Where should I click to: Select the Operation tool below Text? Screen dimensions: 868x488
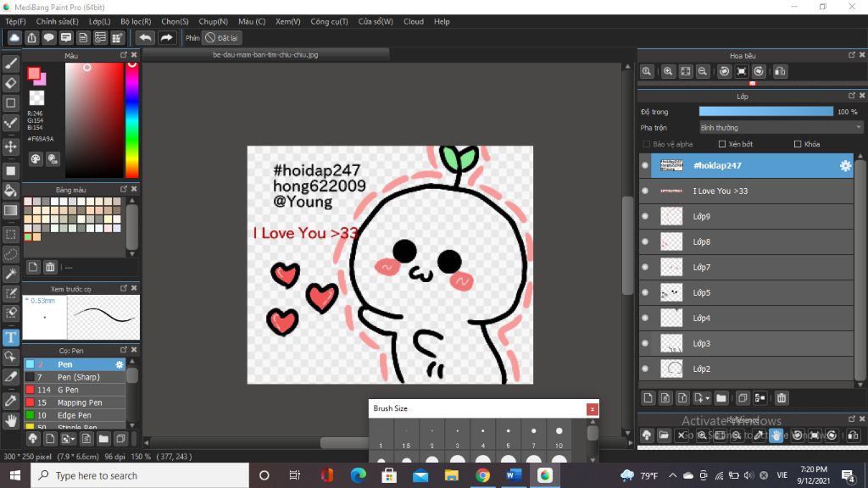tap(10, 357)
